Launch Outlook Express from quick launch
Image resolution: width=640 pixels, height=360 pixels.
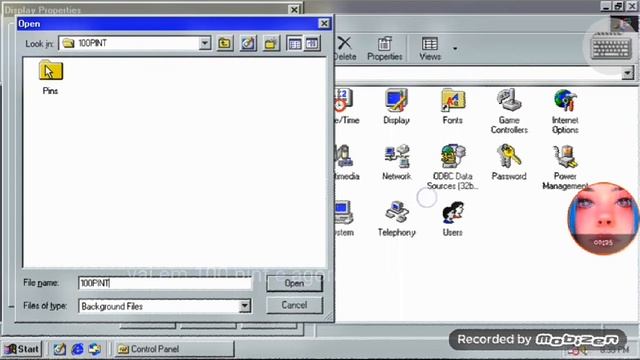coord(95,349)
